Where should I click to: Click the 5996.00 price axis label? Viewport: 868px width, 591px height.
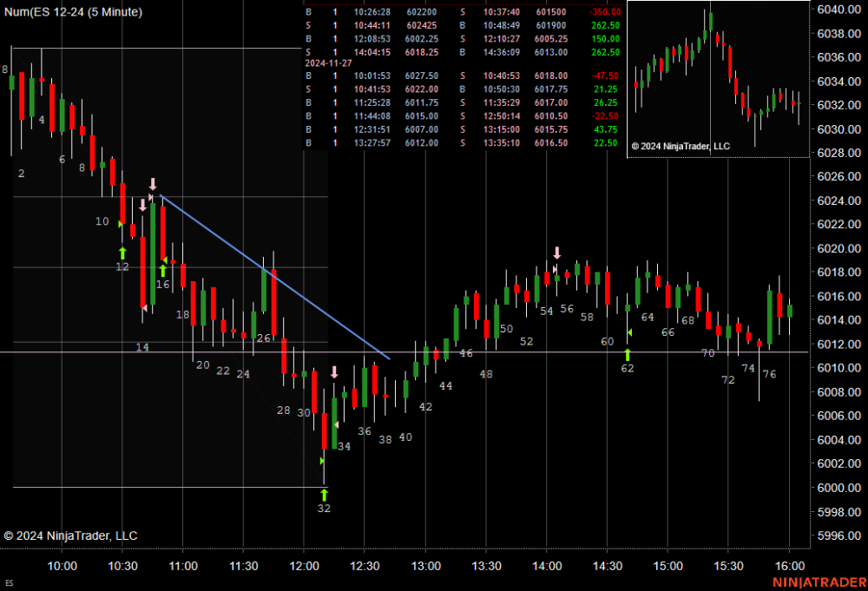(x=838, y=535)
